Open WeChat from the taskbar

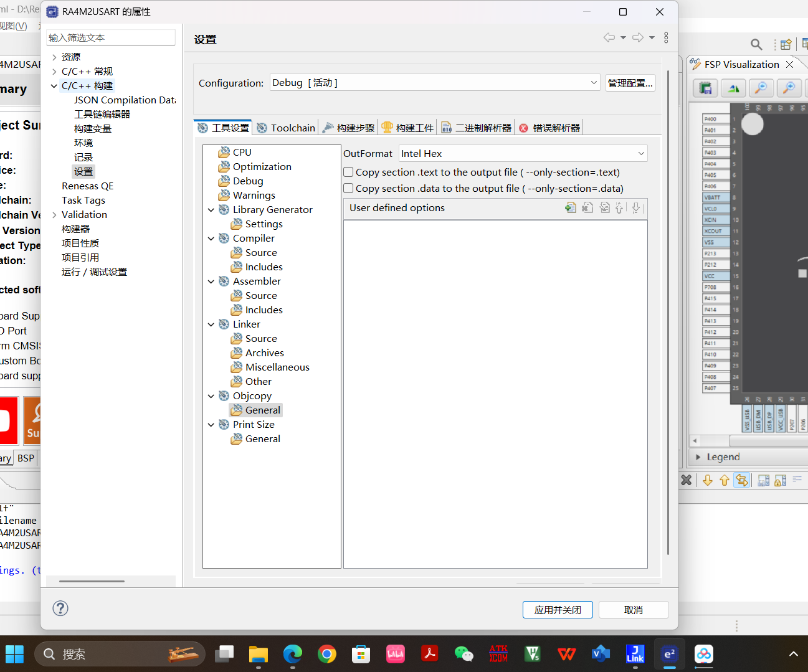point(463,654)
